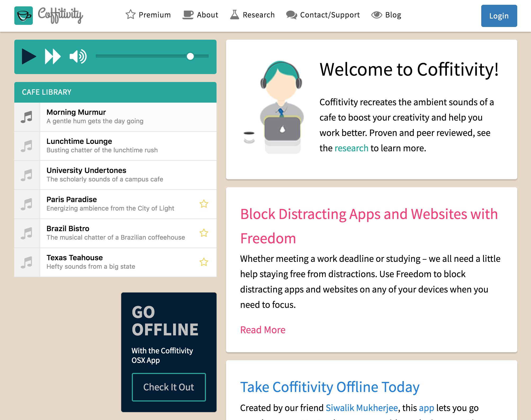Click the chat icon beside About
The image size is (531, 420).
click(188, 15)
